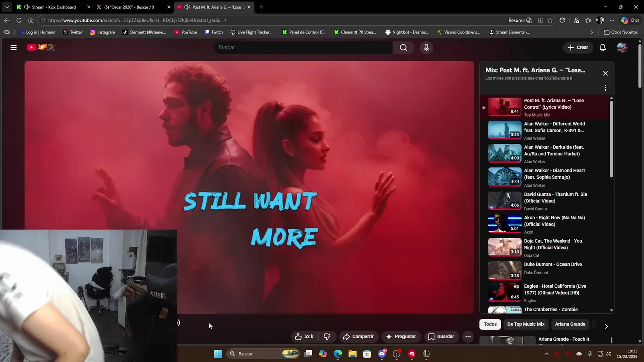
Task: Click the address bar URL
Action: [x=137, y=20]
